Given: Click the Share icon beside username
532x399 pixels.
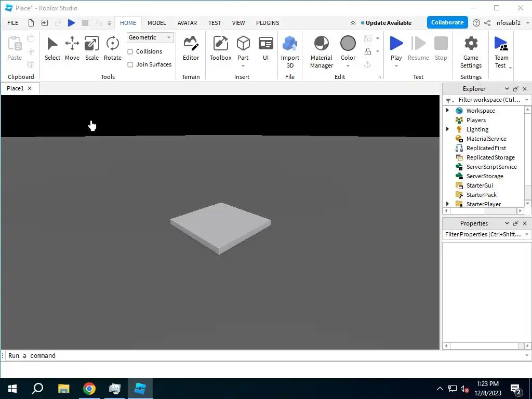Looking at the screenshot, I should point(487,23).
